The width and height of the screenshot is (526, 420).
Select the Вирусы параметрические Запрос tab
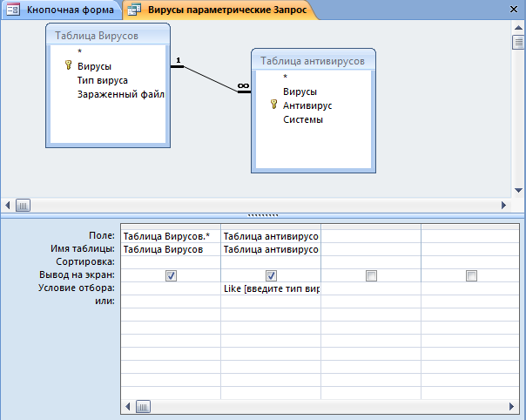(219, 10)
